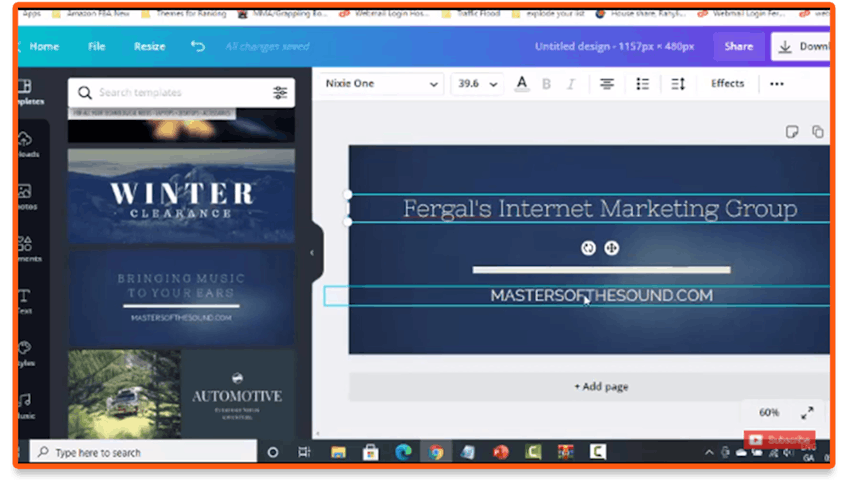Open the Home menu

pyautogui.click(x=44, y=47)
